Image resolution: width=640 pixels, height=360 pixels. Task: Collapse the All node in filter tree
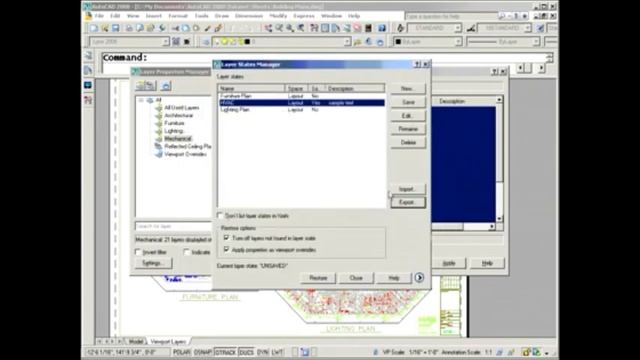click(x=141, y=100)
